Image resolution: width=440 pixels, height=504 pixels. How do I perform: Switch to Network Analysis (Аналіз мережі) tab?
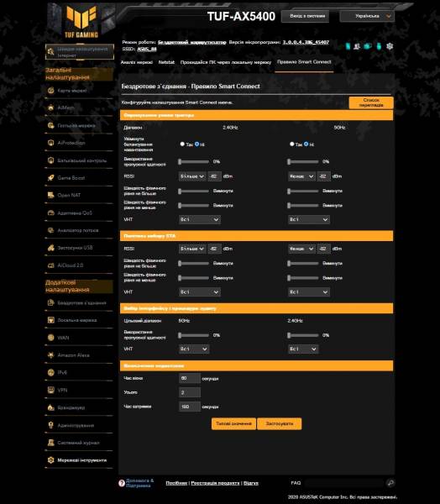[137, 62]
